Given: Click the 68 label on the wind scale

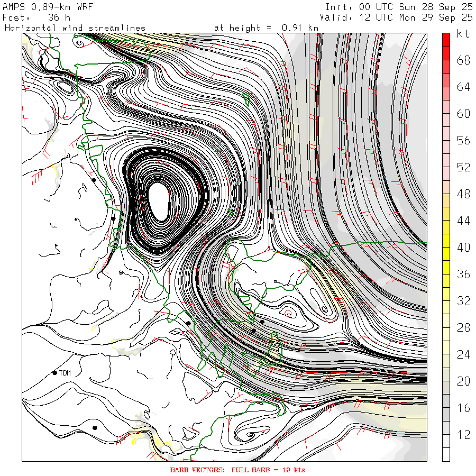Looking at the screenshot, I should (x=463, y=60).
